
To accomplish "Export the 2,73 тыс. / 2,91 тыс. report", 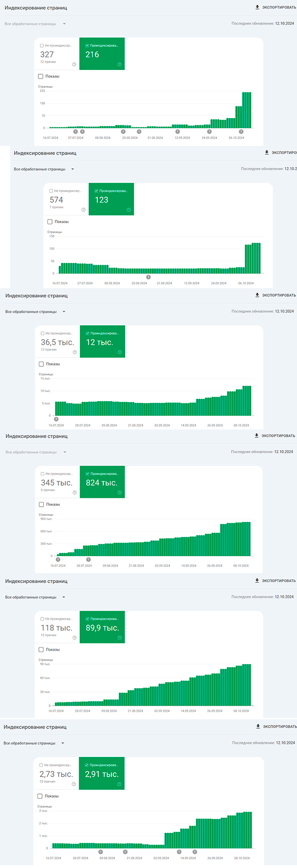I will point(276,727).
